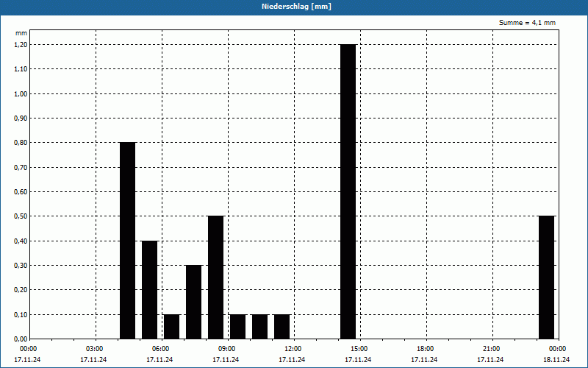588x368 pixels.
Task: Click the "mm" unit label on y-axis
Action: [21, 33]
